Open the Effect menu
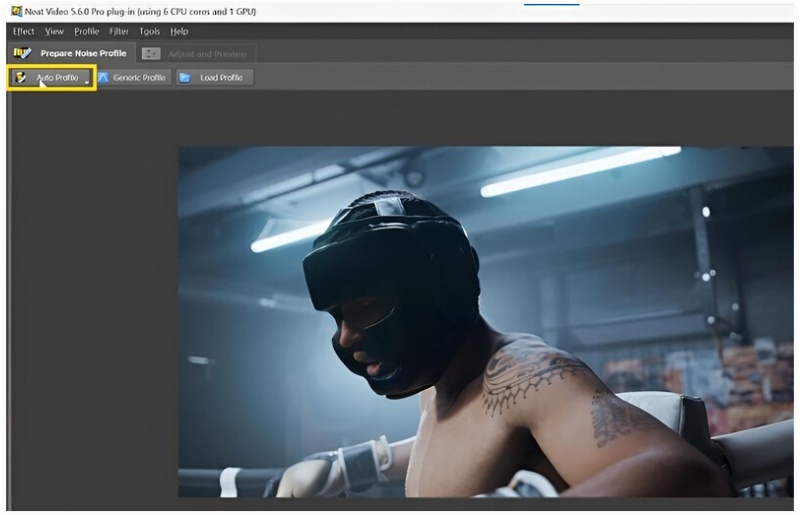 tap(23, 32)
